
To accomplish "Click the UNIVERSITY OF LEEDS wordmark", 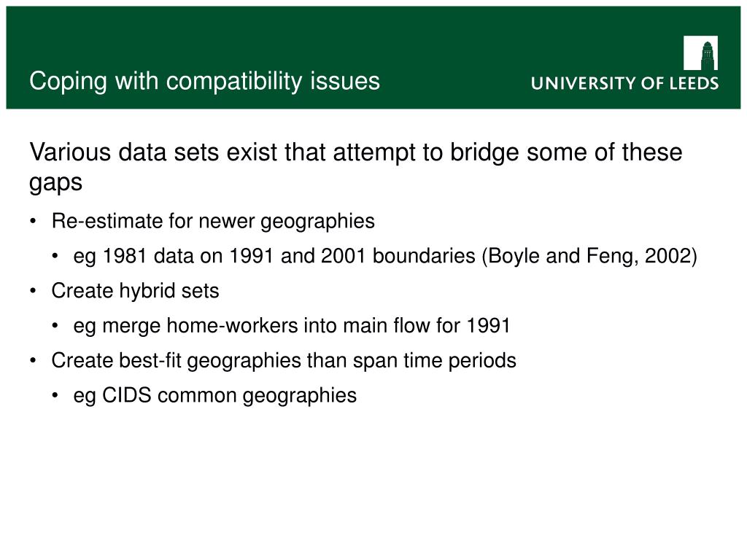I will (624, 83).
